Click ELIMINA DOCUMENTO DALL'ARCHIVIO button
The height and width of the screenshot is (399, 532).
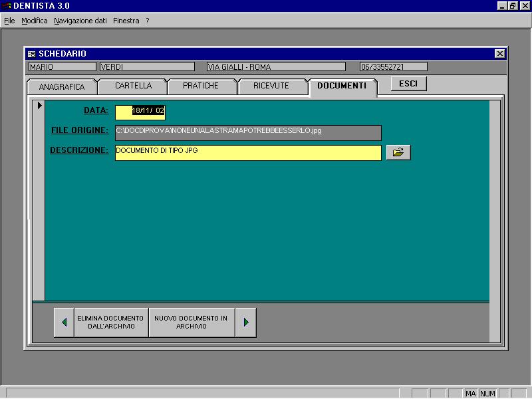point(111,323)
